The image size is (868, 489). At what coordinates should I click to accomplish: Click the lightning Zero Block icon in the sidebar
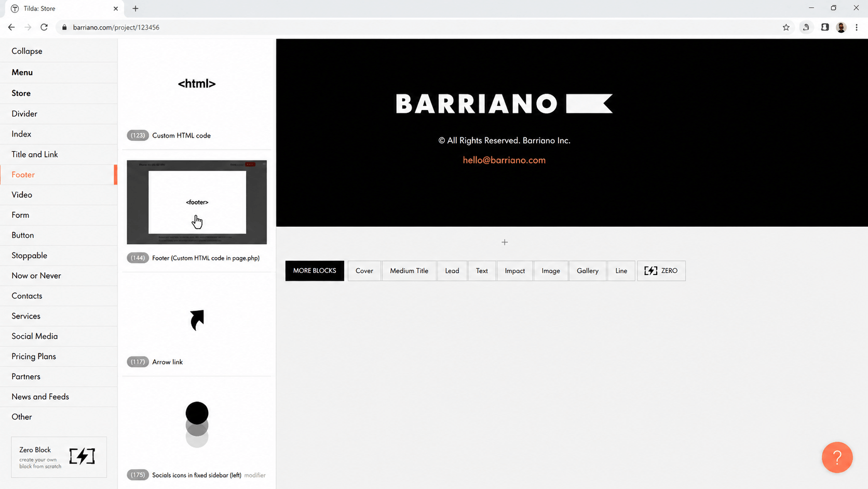[x=82, y=456]
